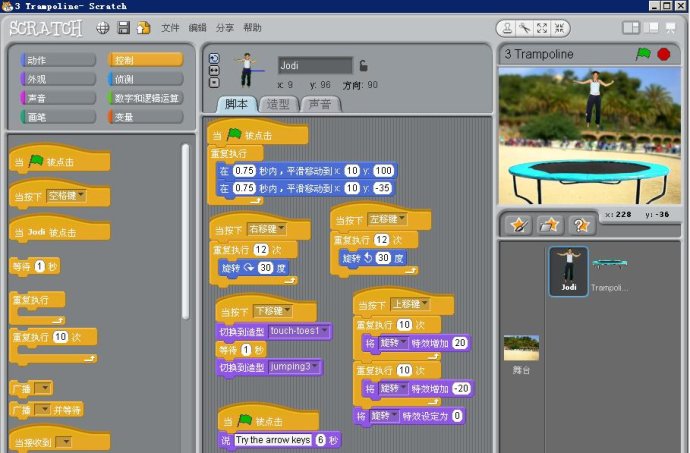Open the jumping3 costume dropdown
The image size is (690, 453).
294,367
